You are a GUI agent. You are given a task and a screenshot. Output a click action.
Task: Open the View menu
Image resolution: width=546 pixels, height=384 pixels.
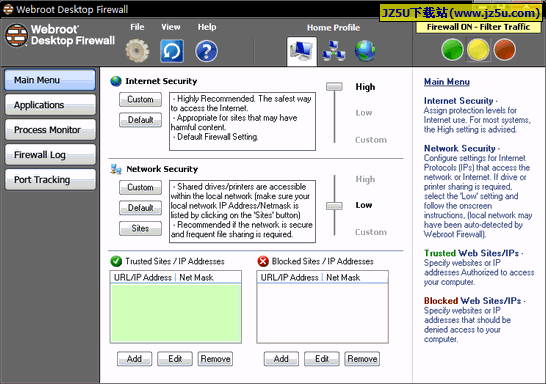(171, 27)
